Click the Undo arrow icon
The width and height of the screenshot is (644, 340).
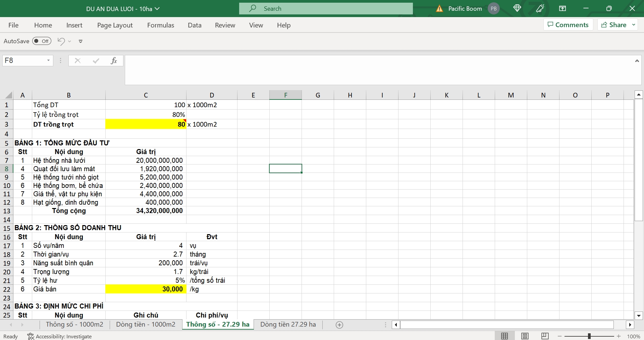click(x=61, y=41)
